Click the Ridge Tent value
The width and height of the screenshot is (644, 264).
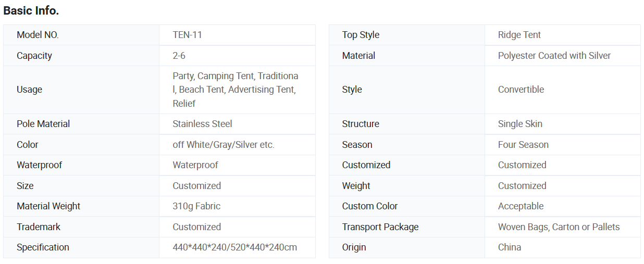point(519,35)
